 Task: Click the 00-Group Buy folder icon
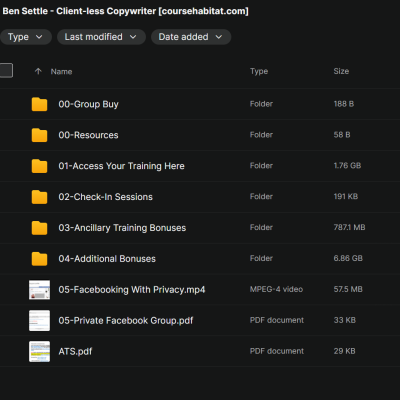[39, 104]
